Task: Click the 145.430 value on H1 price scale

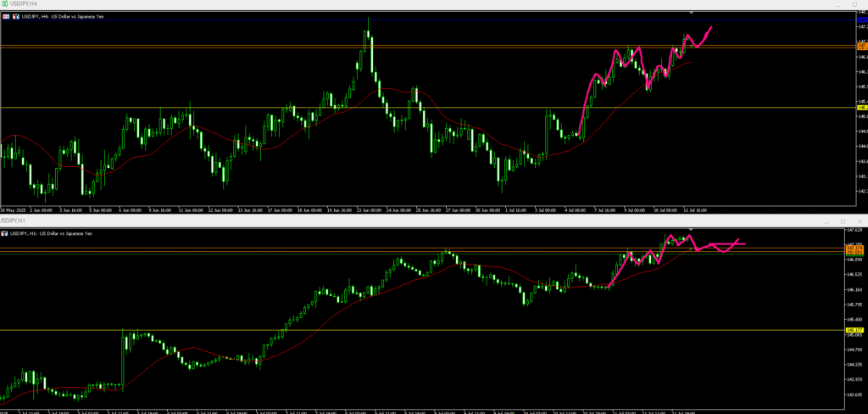Action: point(855,319)
